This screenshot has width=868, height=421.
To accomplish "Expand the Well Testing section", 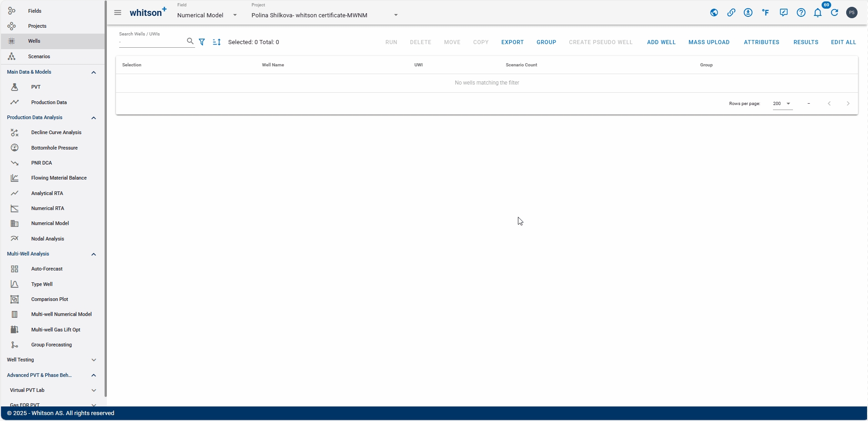I will click(x=94, y=360).
